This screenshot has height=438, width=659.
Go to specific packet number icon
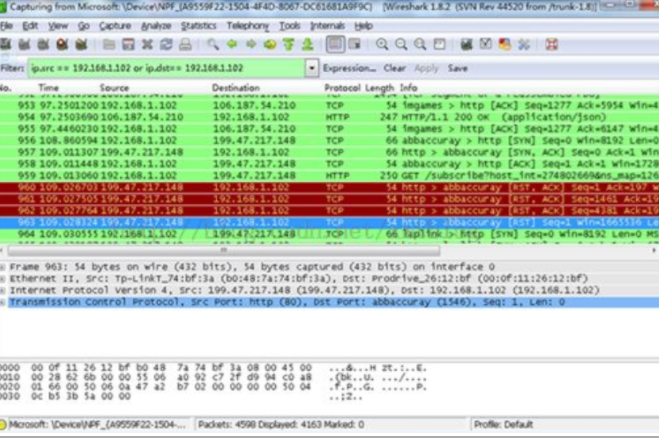click(270, 45)
